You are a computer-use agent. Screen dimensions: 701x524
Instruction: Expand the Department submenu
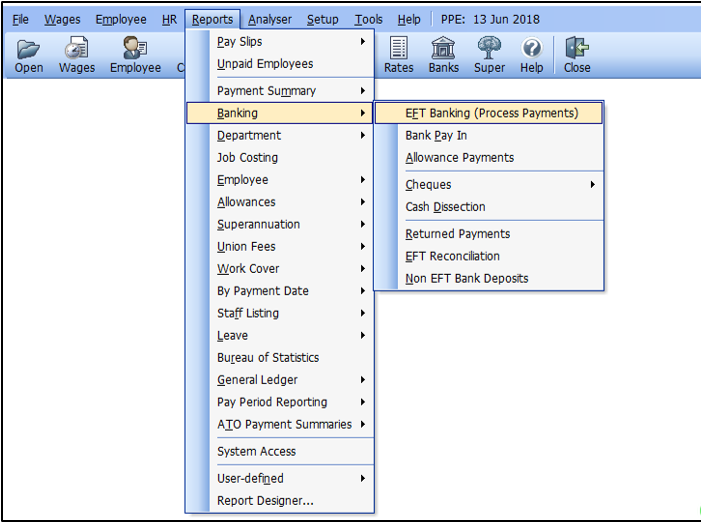pos(280,135)
